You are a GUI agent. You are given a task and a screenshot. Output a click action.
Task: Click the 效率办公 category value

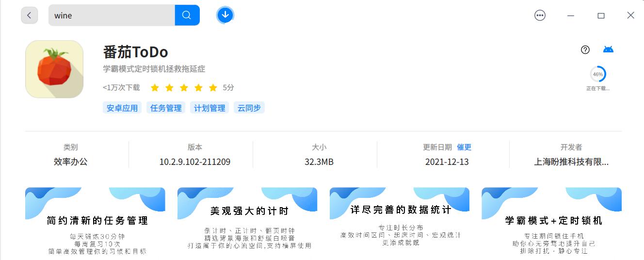(71, 162)
